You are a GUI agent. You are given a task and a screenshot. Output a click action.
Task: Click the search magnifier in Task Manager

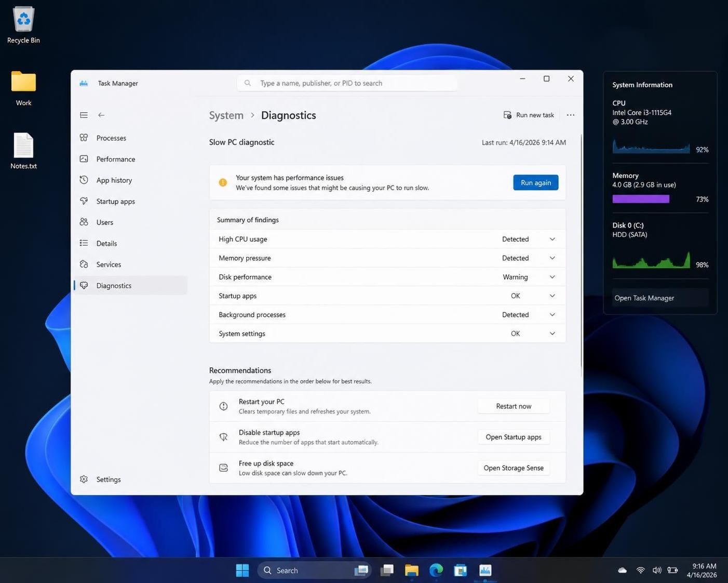click(248, 83)
